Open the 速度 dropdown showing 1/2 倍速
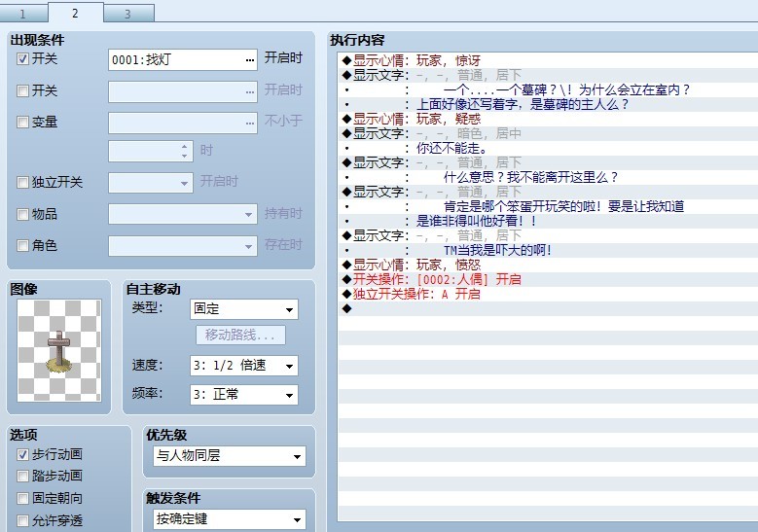758x532 pixels. tap(244, 366)
